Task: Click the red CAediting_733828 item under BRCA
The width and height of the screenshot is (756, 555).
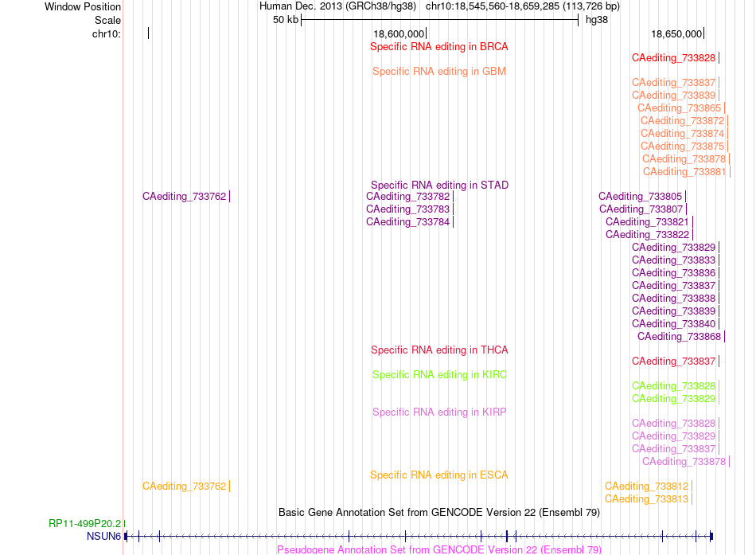Action: (x=673, y=58)
